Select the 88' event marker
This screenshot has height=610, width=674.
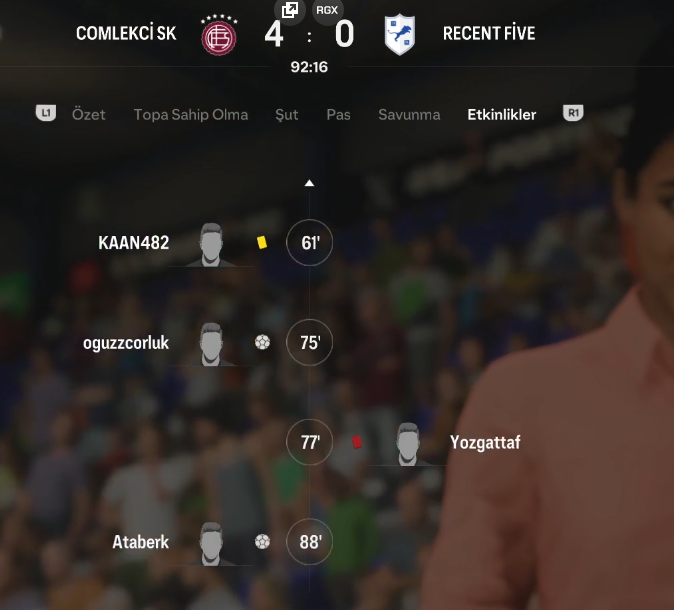(309, 542)
